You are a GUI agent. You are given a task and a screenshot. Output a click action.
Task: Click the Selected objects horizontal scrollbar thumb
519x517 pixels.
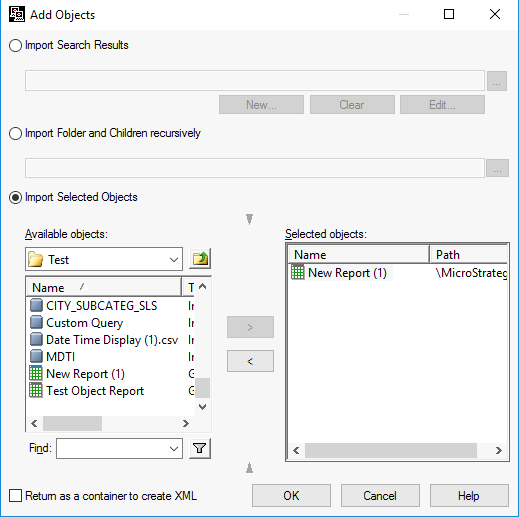click(x=391, y=451)
